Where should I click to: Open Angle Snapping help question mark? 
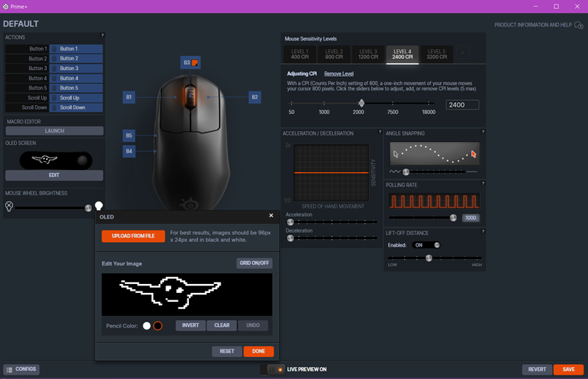(481, 132)
